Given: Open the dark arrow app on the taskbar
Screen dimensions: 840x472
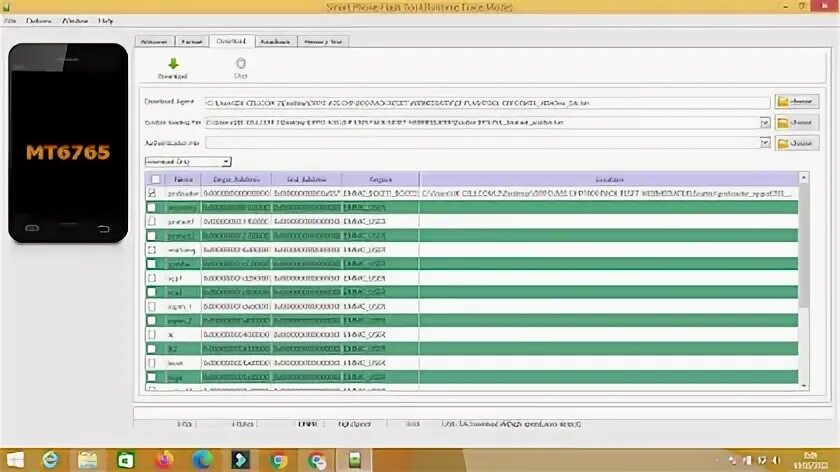Looking at the screenshot, I should pyautogui.click(x=240, y=460).
